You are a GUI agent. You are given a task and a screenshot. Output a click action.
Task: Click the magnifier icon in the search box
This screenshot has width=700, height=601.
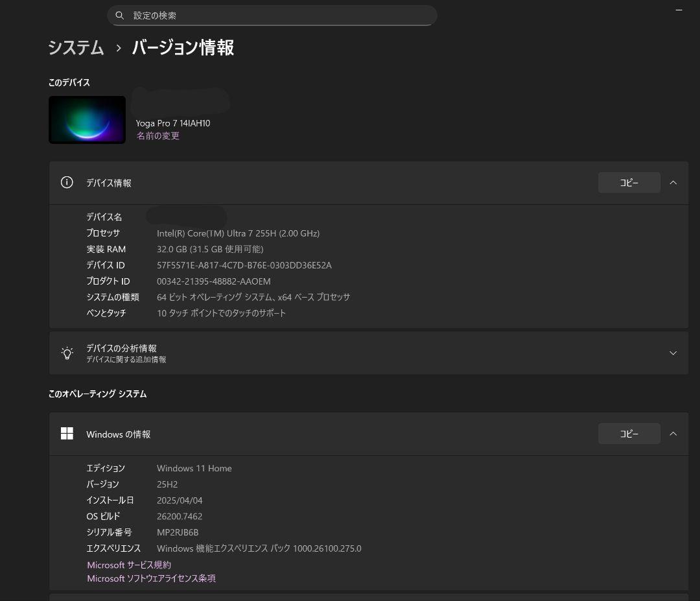tap(120, 15)
